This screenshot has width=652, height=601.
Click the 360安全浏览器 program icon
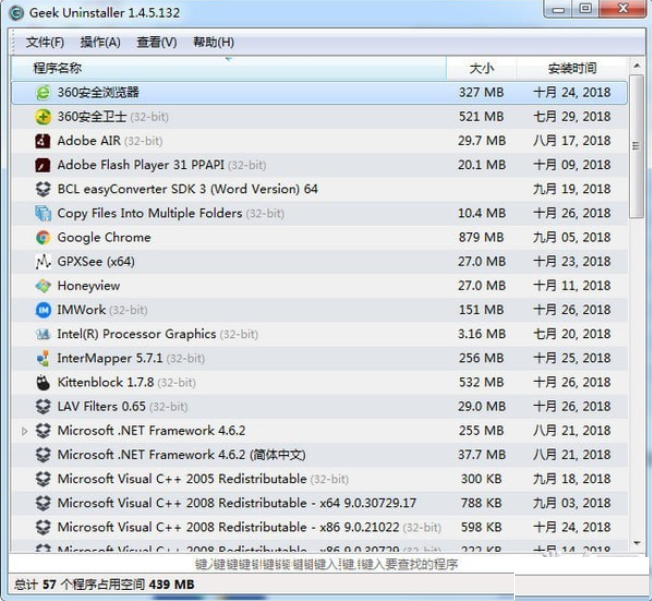[x=43, y=92]
